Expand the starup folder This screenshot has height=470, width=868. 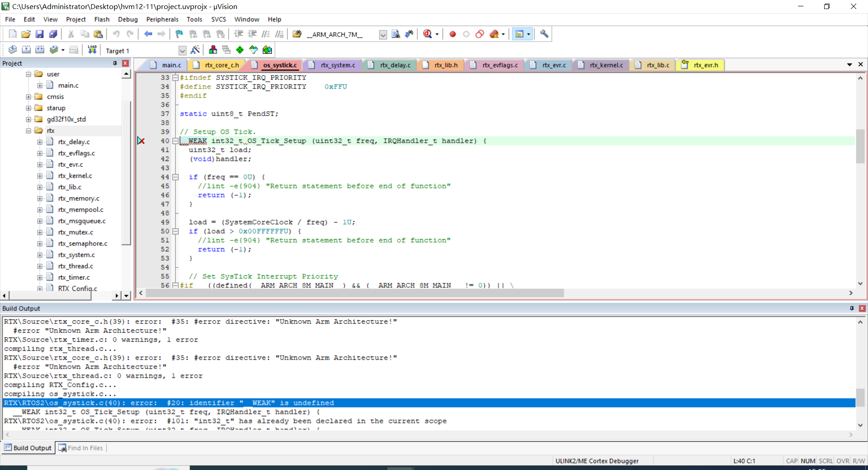pyautogui.click(x=28, y=108)
